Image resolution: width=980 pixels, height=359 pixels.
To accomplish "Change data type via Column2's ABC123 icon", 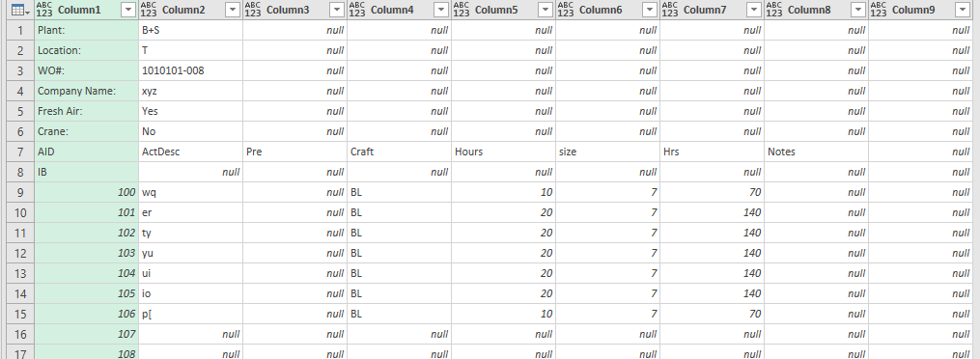I will click(149, 10).
